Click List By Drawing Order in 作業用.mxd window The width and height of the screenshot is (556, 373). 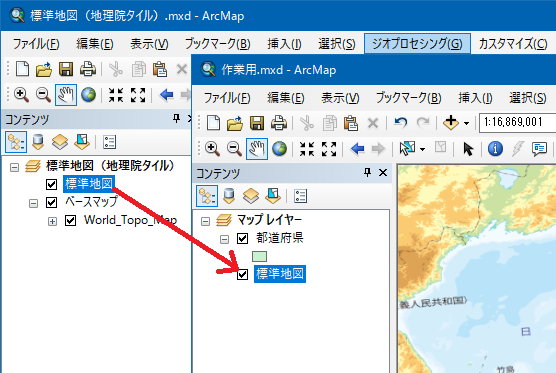point(207,196)
